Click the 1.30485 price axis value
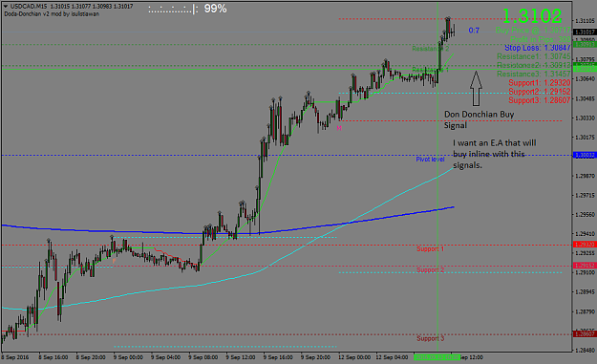The image size is (597, 364). [586, 98]
